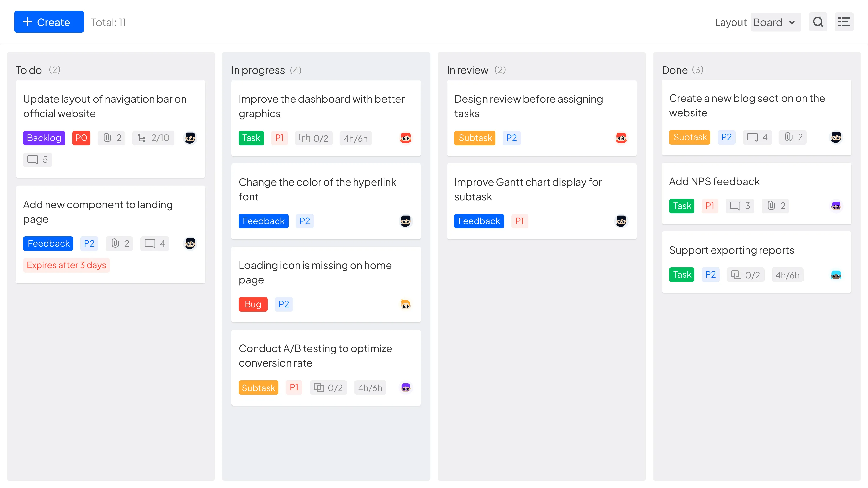Click attachment icon on navigation bar card
868x488 pixels.
point(108,138)
